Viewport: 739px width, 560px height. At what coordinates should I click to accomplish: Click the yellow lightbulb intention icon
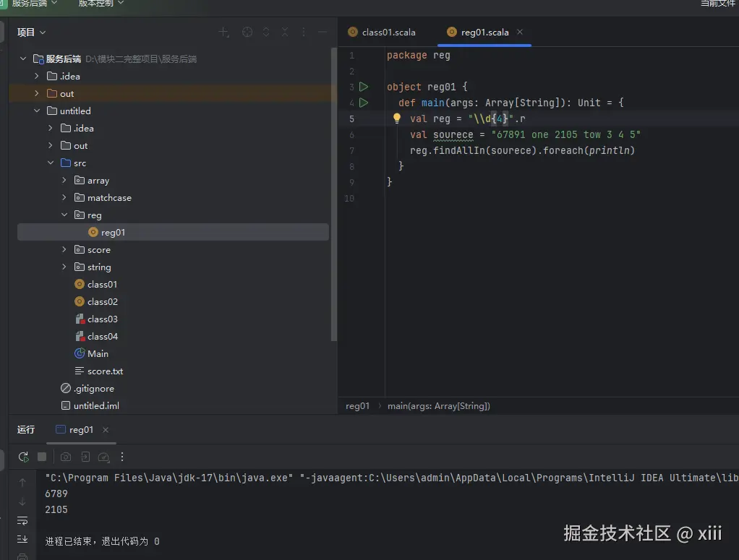pos(397,119)
